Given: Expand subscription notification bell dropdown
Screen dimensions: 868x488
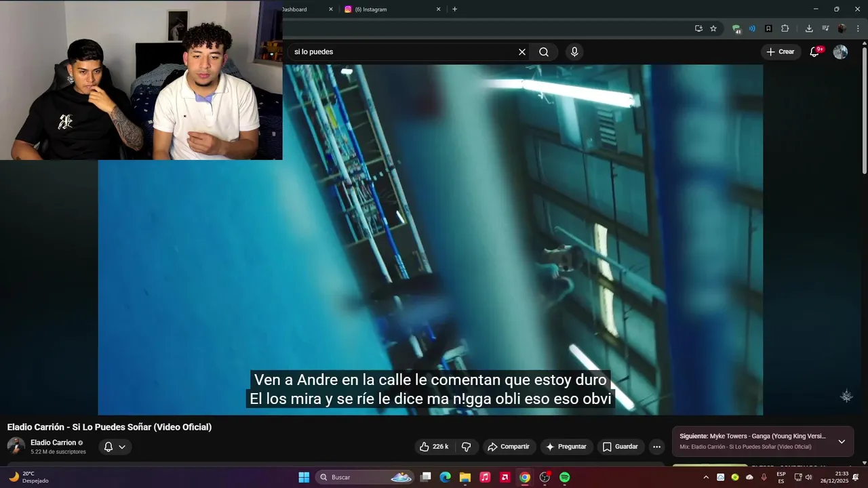Looking at the screenshot, I should 115,447.
